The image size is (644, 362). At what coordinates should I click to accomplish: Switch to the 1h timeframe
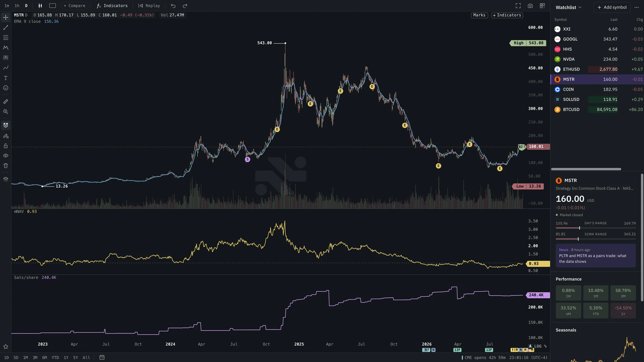point(17,6)
